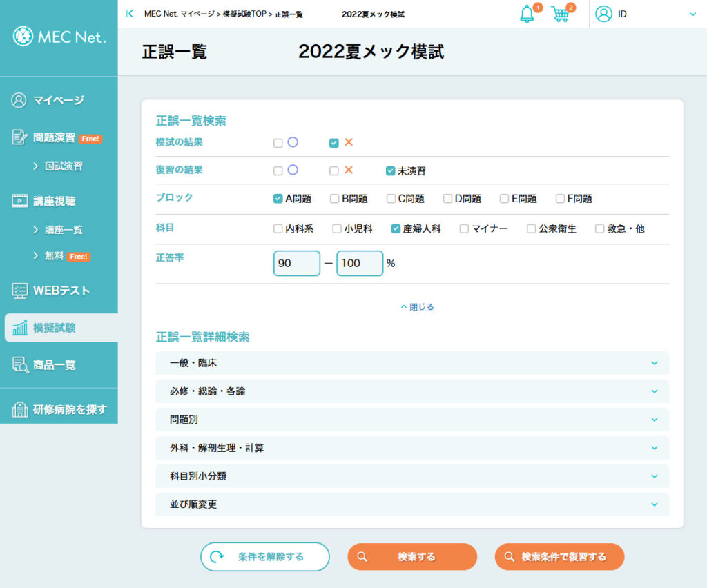Click the 研修病院 building icon
Image resolution: width=707 pixels, height=588 pixels.
point(19,409)
